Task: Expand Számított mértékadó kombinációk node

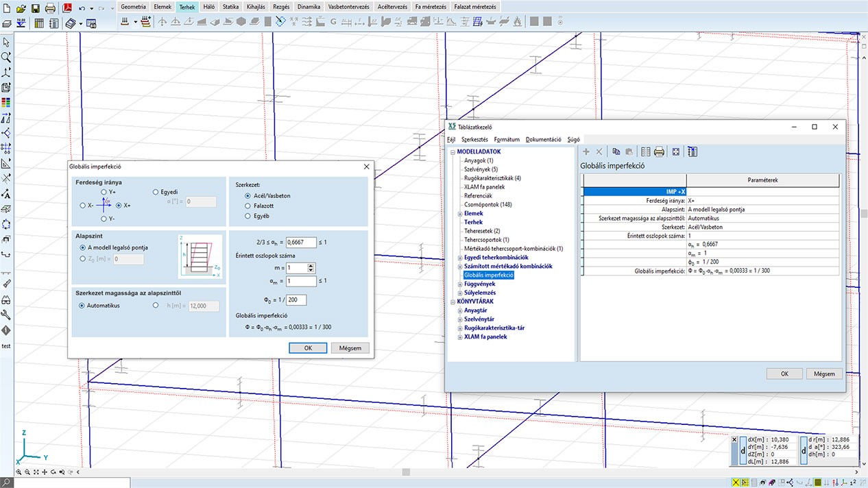Action: tap(459, 267)
